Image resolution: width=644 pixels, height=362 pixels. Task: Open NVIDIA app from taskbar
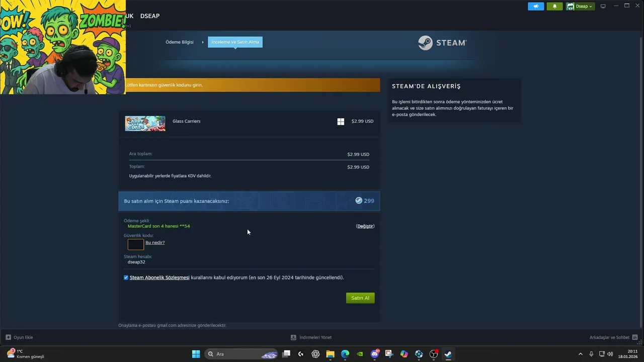click(360, 354)
